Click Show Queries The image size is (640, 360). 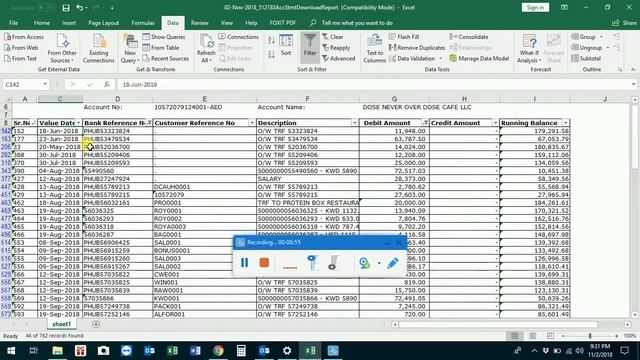pos(164,37)
